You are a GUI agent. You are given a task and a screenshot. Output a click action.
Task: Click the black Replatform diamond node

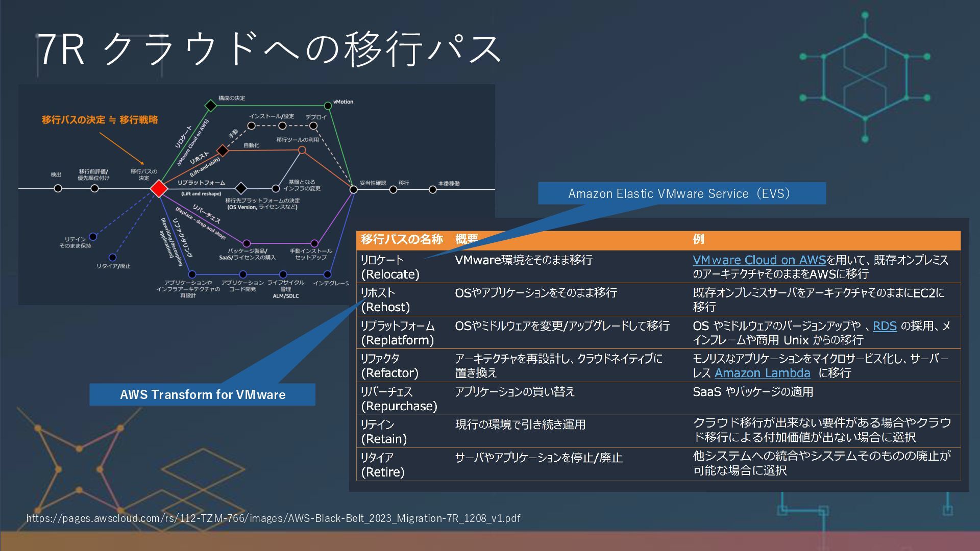click(x=241, y=188)
